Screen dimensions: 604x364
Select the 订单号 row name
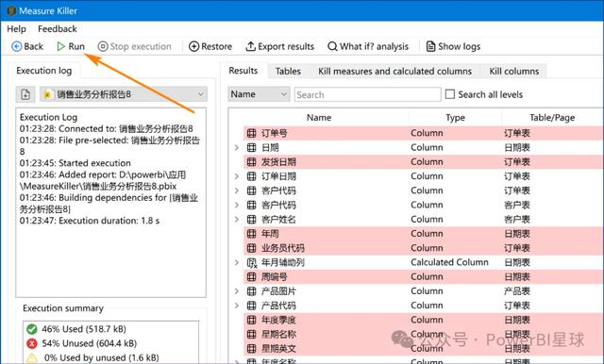[275, 133]
